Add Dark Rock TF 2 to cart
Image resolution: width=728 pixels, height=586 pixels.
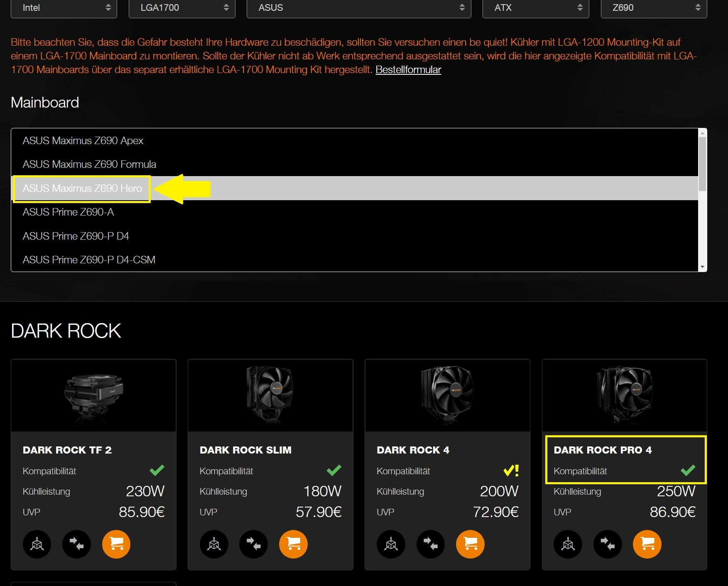[116, 544]
